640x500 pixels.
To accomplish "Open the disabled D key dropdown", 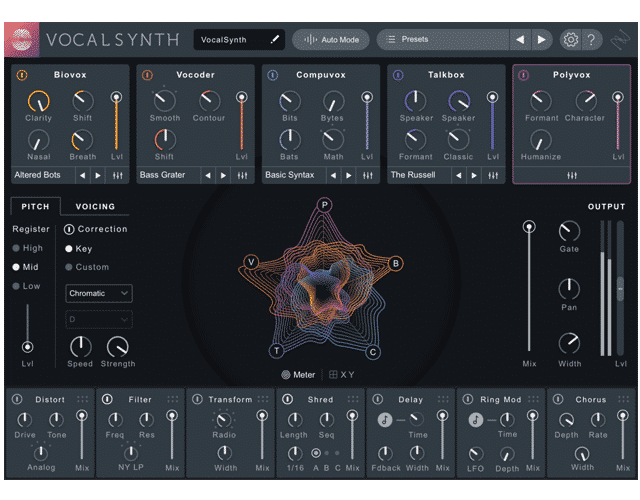I will (x=99, y=319).
